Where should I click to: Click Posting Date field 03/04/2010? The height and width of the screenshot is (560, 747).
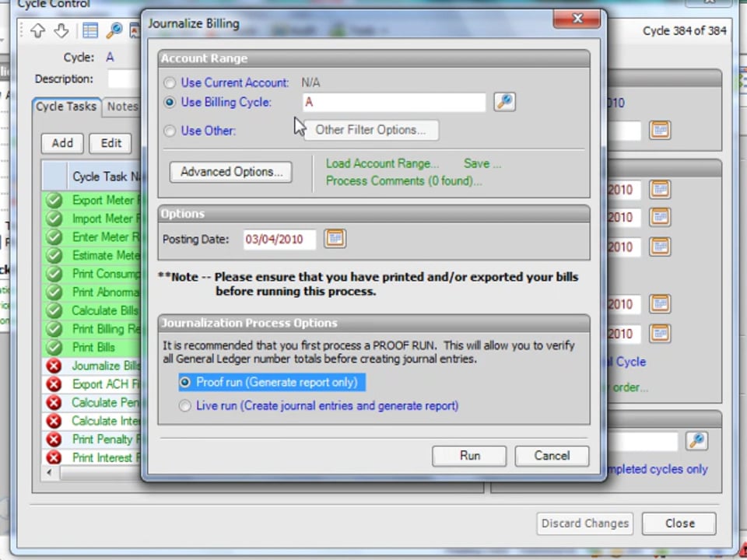point(279,240)
